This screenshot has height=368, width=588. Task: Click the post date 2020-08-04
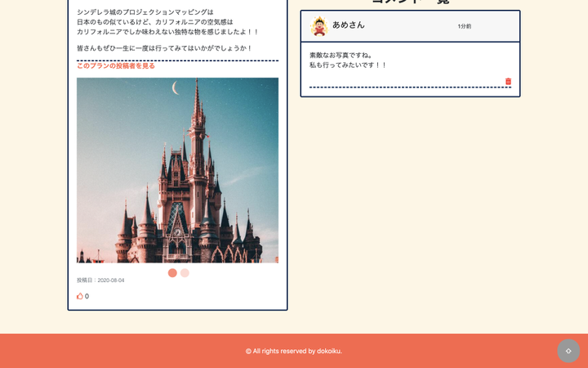(x=110, y=280)
